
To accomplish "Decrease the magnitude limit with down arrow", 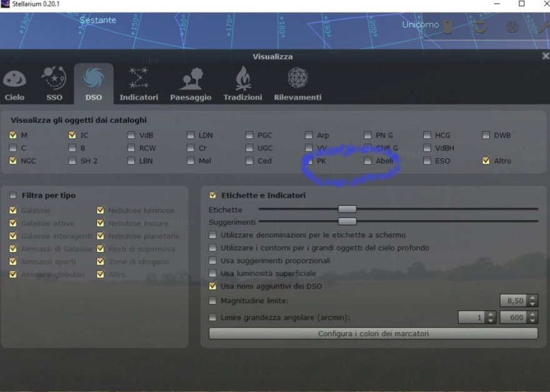I will point(532,304).
